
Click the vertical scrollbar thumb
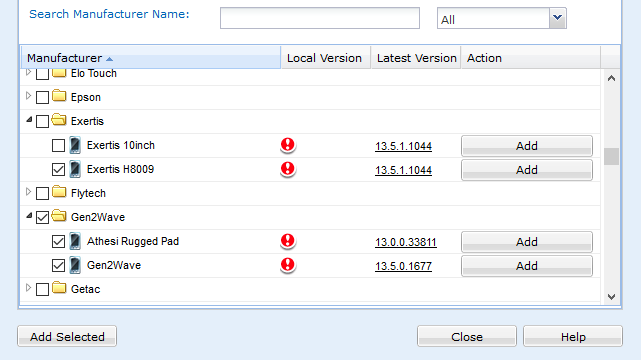611,156
